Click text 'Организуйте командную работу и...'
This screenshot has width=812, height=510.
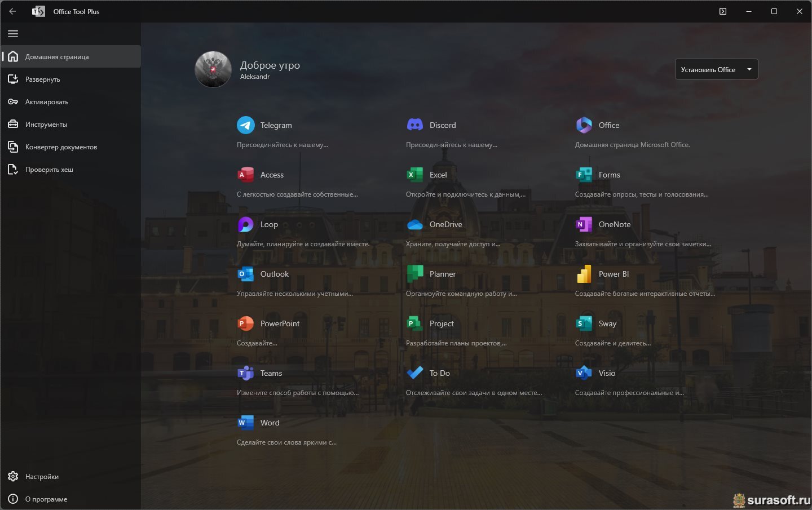461,294
